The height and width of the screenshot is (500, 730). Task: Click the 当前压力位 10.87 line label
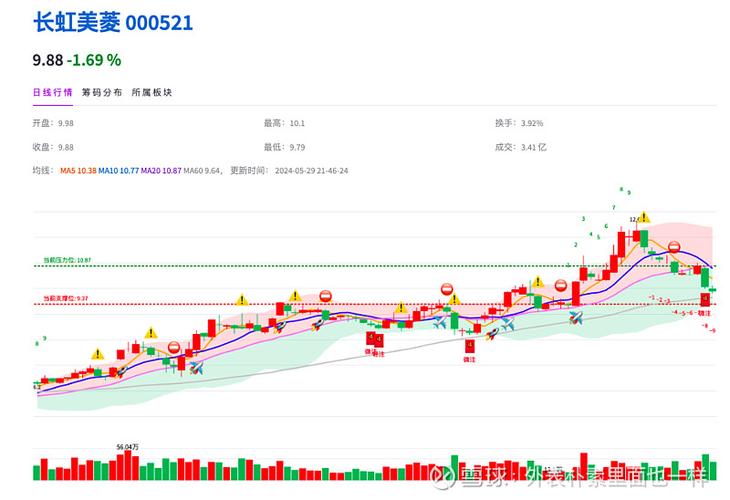(x=68, y=260)
